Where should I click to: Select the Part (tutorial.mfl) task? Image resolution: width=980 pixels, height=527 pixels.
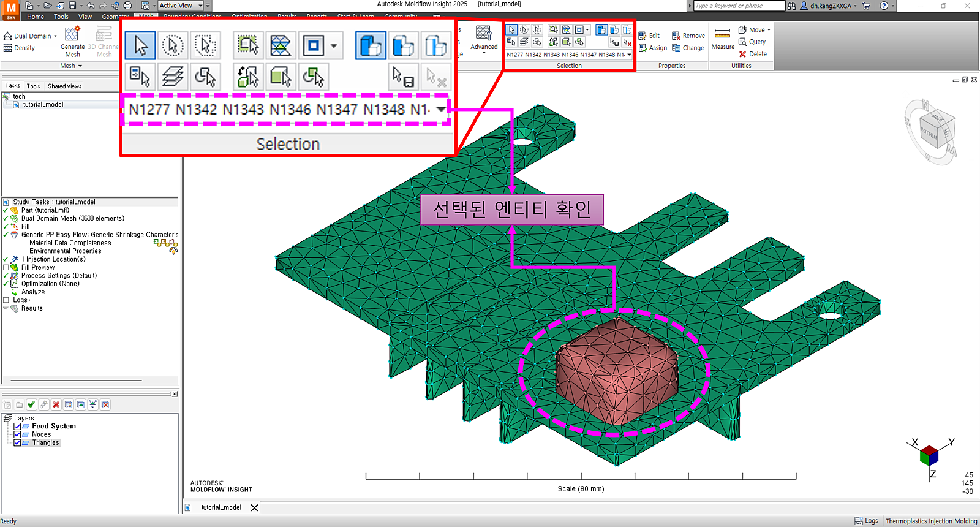pos(45,210)
